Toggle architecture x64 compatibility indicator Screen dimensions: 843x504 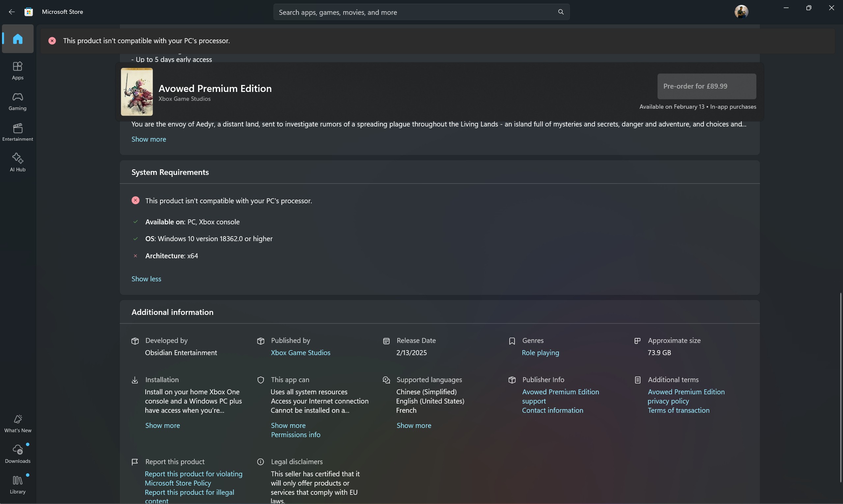135,256
